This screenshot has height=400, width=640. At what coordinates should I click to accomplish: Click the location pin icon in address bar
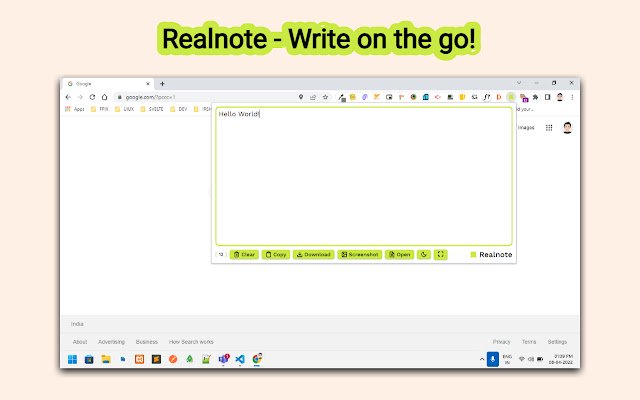click(301, 97)
